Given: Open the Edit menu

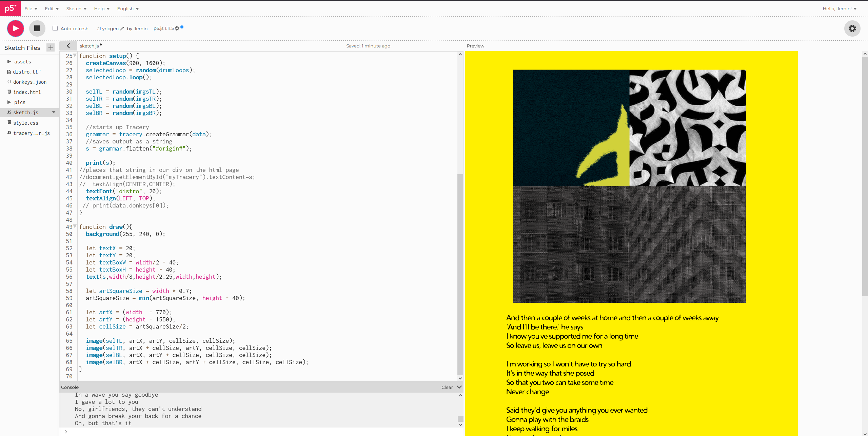Looking at the screenshot, I should pos(52,8).
